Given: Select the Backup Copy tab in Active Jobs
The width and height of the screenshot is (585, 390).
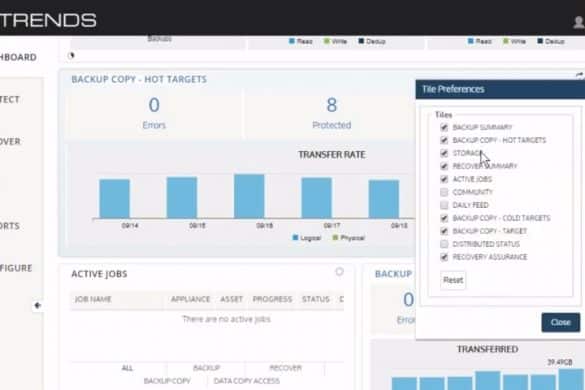Looking at the screenshot, I should 167,381.
